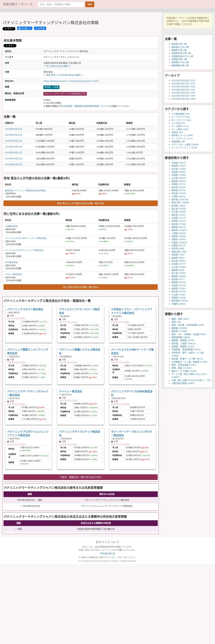Image resolution: width=215 pixels, height=644 pixels.
Task: Open the 沖縄県 (2451) prefecture link
Action: point(178,304)
